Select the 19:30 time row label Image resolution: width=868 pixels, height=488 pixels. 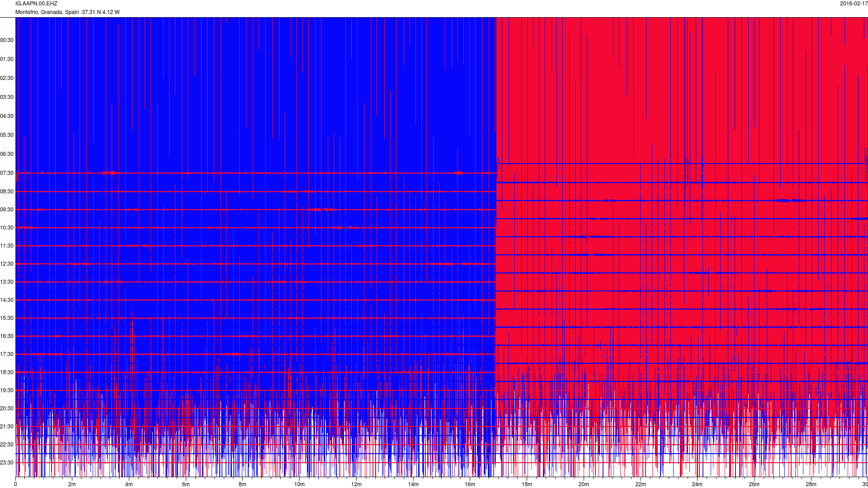[7, 390]
